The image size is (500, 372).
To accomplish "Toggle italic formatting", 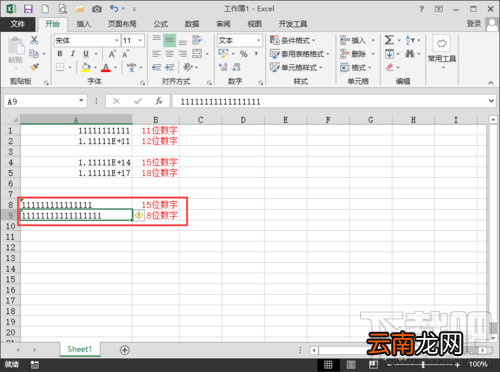I will click(x=73, y=54).
